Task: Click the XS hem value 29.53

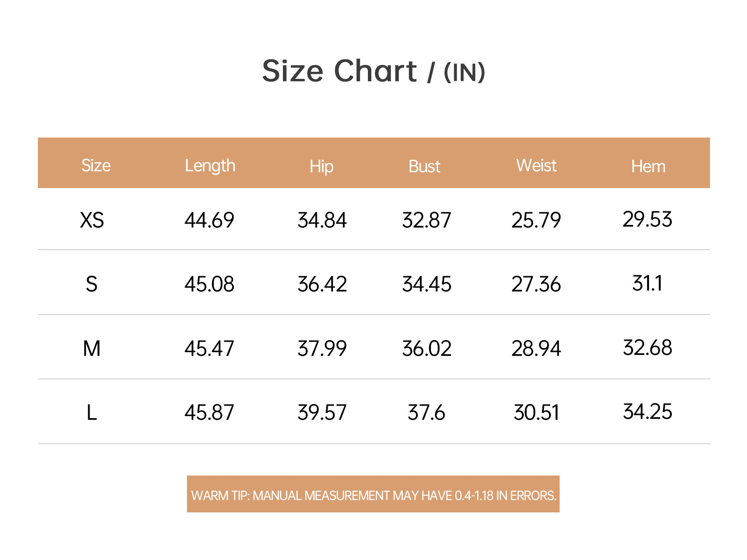Action: (648, 219)
